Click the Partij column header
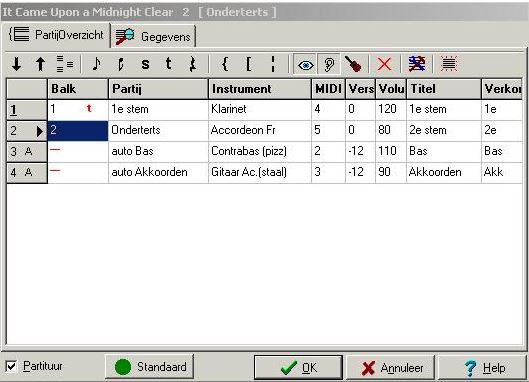Viewport: 529px width, 382px height. pyautogui.click(x=158, y=89)
